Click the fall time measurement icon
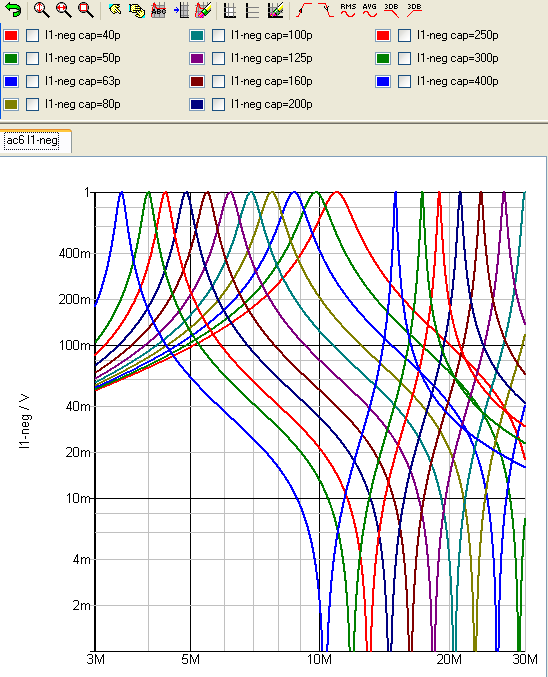The height and width of the screenshot is (677, 548). (x=326, y=9)
